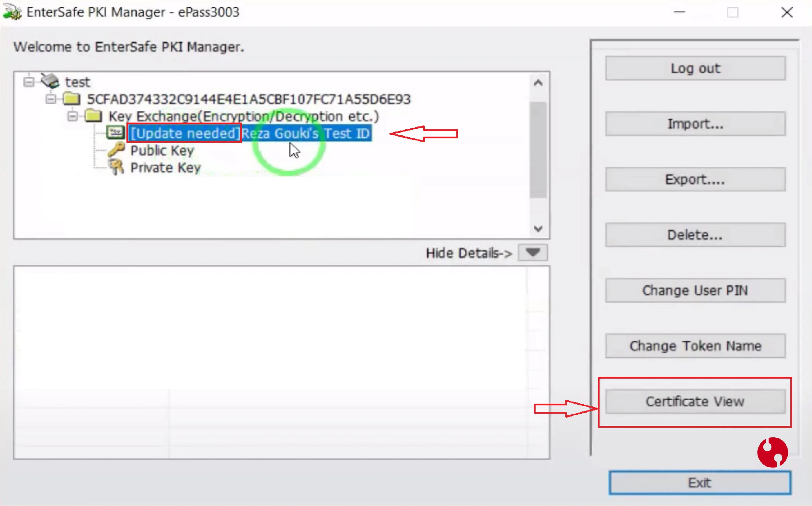Click the tree vertical scrollbar thumb

[538, 150]
